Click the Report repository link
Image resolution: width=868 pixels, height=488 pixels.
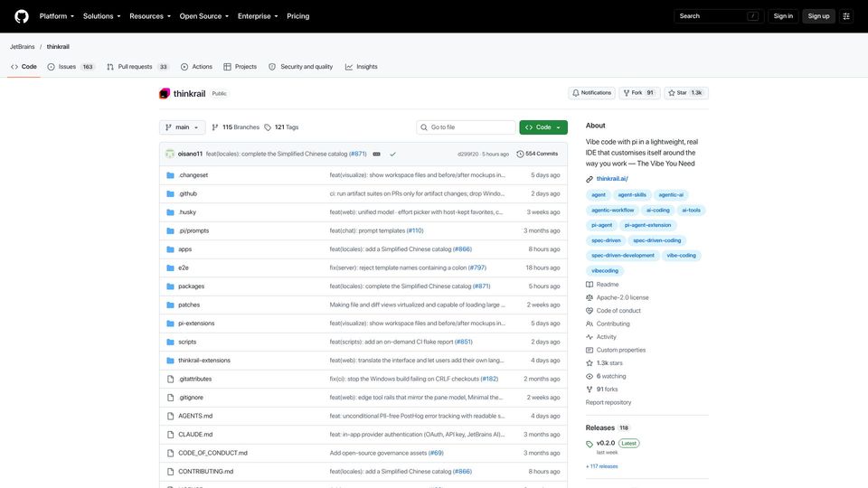click(x=609, y=403)
